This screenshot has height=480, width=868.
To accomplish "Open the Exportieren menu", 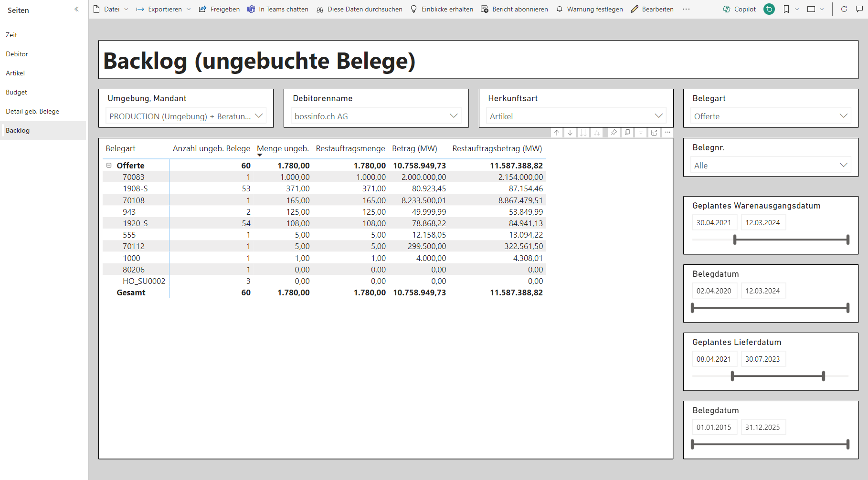I will 164,9.
